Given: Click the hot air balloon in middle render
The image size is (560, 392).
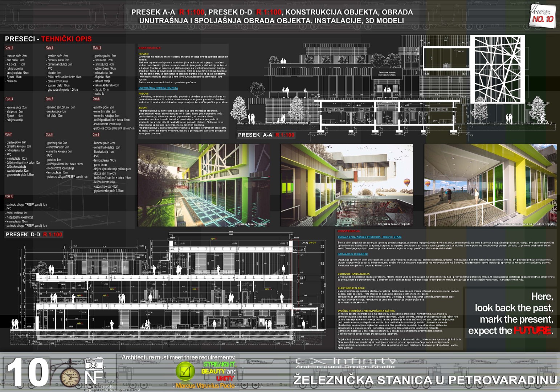Looking at the screenshot, I should click(x=407, y=182).
